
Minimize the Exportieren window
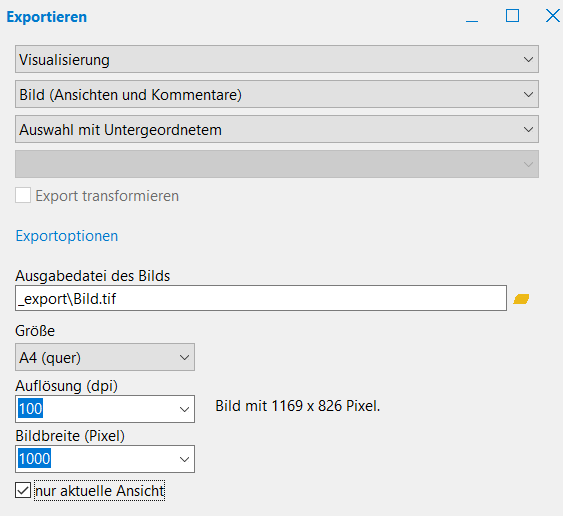(472, 17)
